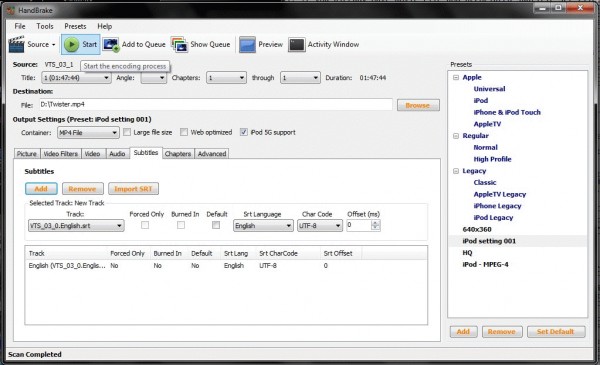Image resolution: width=600 pixels, height=365 pixels.
Task: Open the Tools menu
Action: (45, 26)
